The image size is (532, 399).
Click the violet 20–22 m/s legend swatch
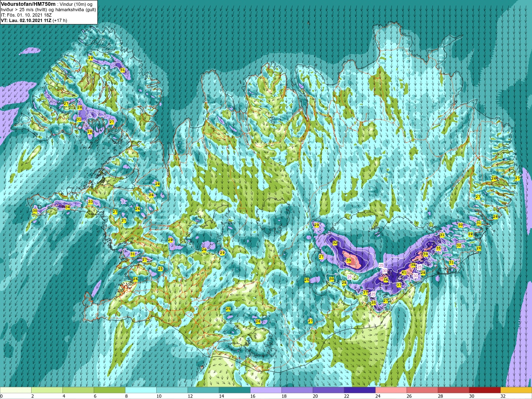click(x=328, y=390)
